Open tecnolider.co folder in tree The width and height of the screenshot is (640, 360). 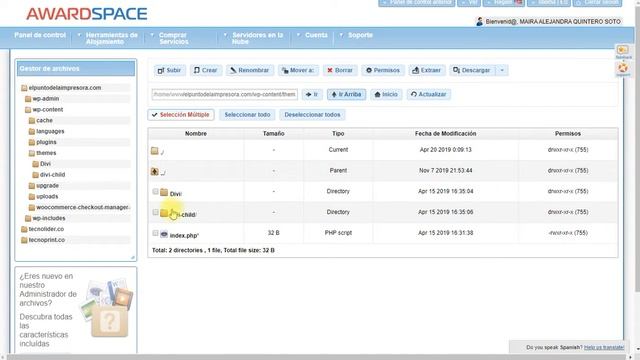point(46,229)
